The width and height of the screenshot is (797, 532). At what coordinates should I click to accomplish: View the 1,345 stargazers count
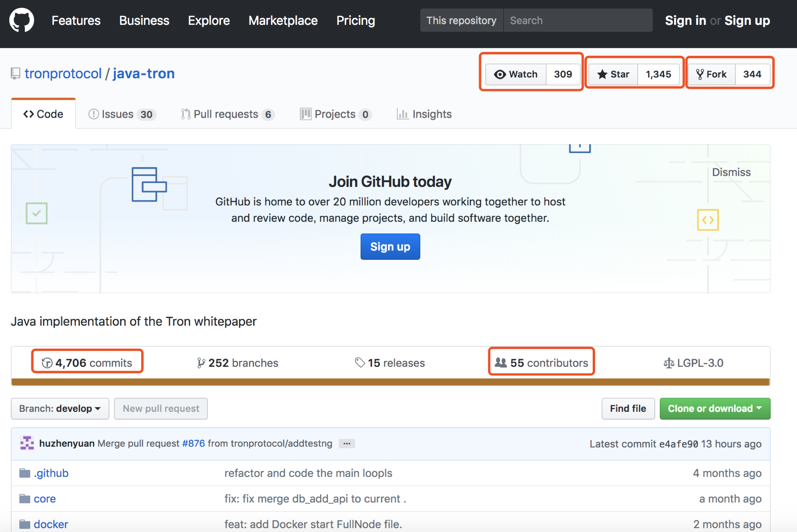click(x=658, y=74)
